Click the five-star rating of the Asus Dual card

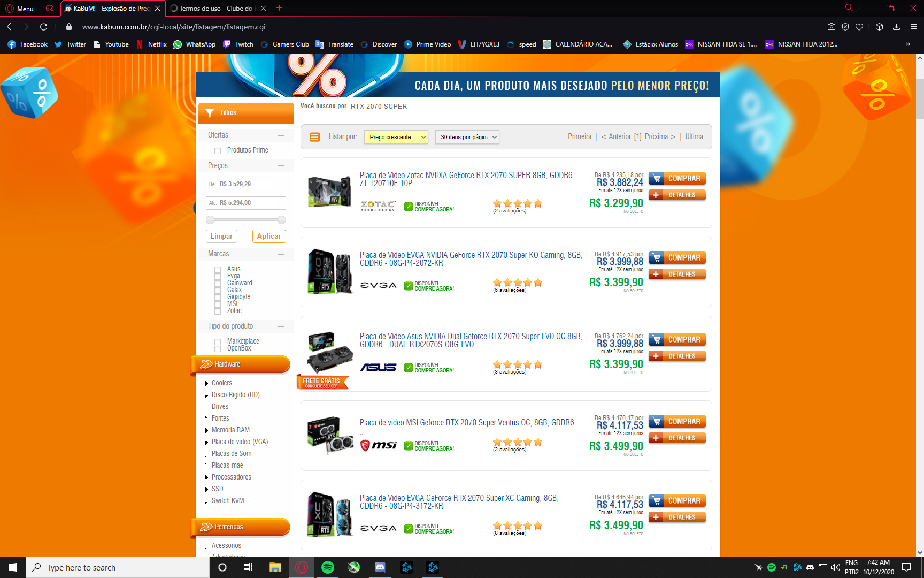[518, 364]
